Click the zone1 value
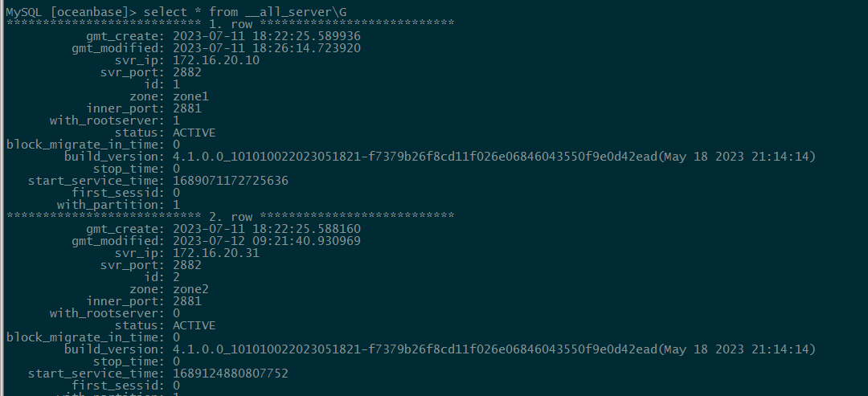Screen dimensions: 868x396 [191, 96]
